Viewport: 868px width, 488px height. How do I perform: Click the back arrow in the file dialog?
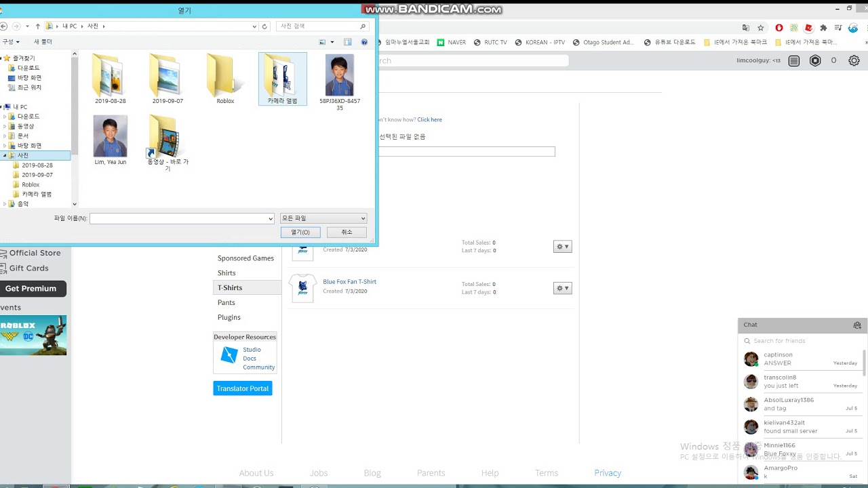click(x=3, y=26)
